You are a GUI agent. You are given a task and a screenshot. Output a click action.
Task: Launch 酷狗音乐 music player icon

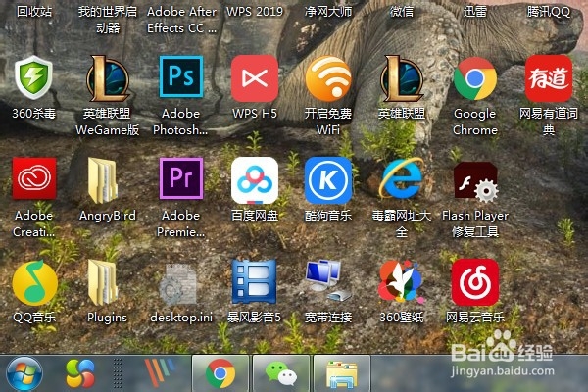pyautogui.click(x=328, y=180)
